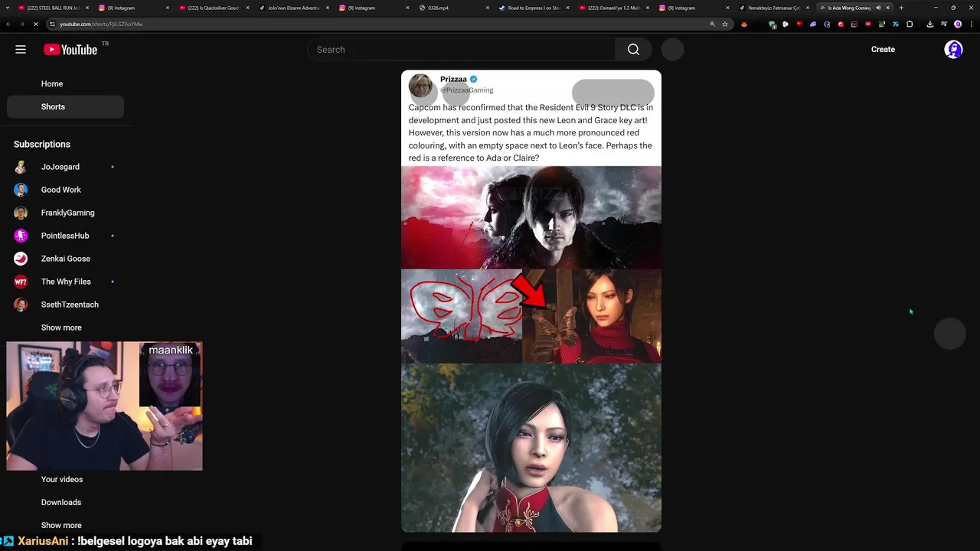Switch to JoJo'nun Bizarre Adventure tab
Viewport: 980px width, 551px height.
click(x=294, y=8)
